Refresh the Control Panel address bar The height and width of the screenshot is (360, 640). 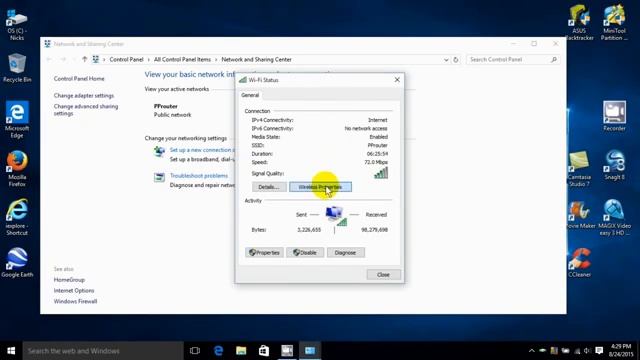[x=456, y=60]
